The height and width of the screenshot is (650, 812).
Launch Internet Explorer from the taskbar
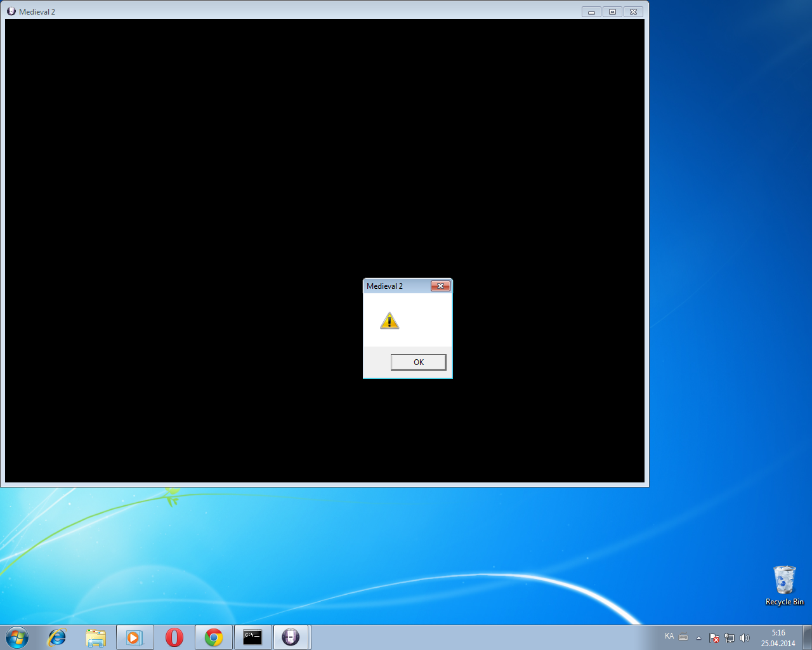click(x=57, y=637)
